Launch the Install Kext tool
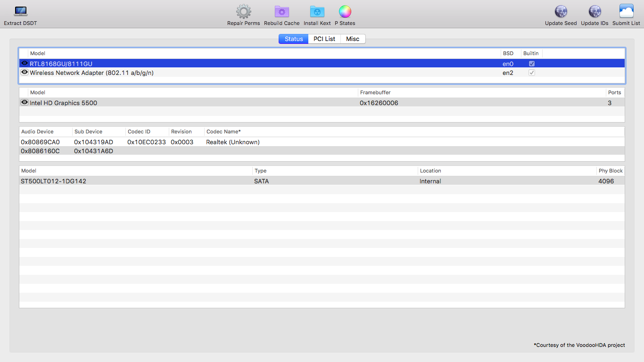Image resolution: width=644 pixels, height=362 pixels. [317, 12]
